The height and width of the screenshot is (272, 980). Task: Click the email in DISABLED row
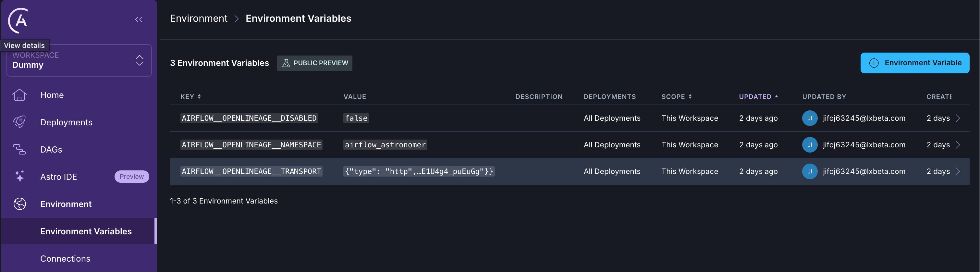point(864,118)
